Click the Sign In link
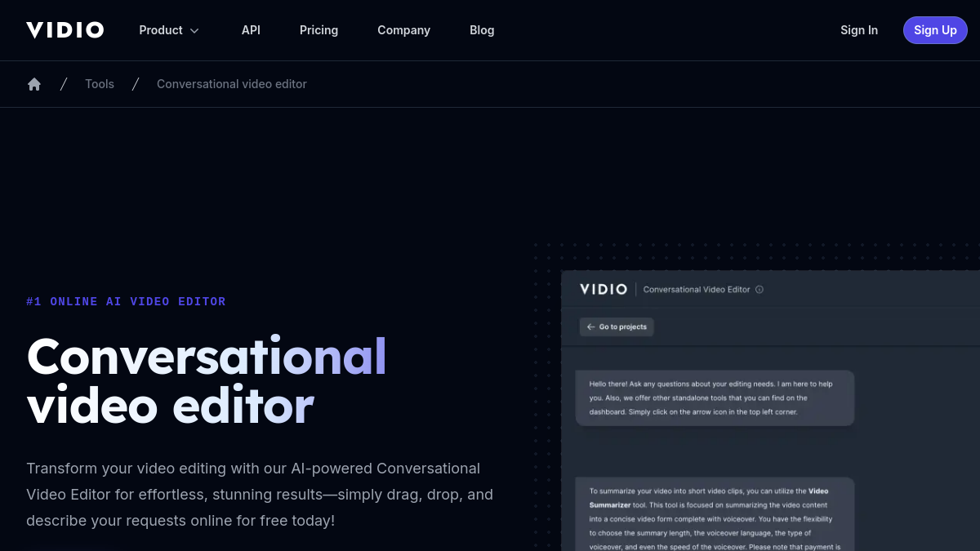The width and height of the screenshot is (980, 551). pyautogui.click(x=859, y=30)
